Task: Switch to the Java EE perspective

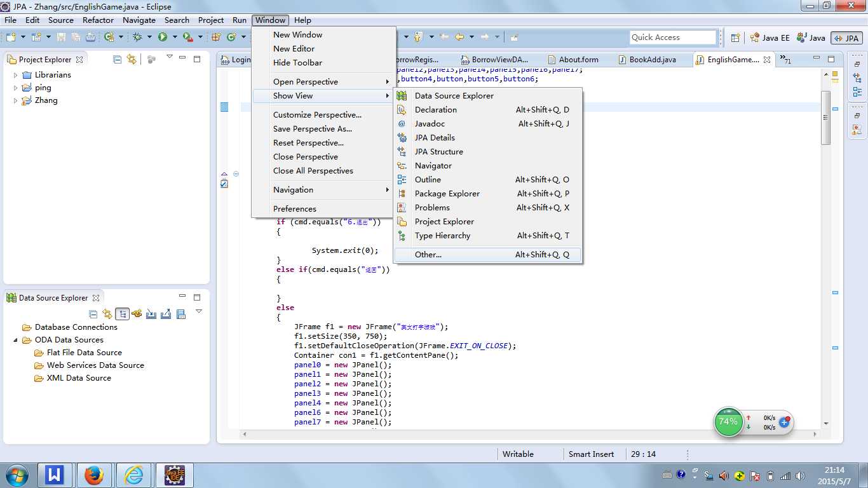Action: click(x=770, y=38)
